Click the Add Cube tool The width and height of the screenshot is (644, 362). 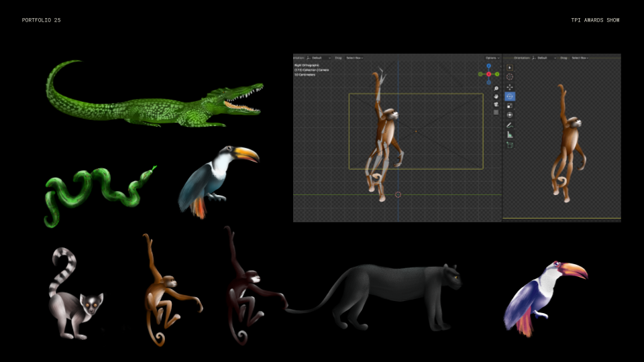[x=510, y=145]
